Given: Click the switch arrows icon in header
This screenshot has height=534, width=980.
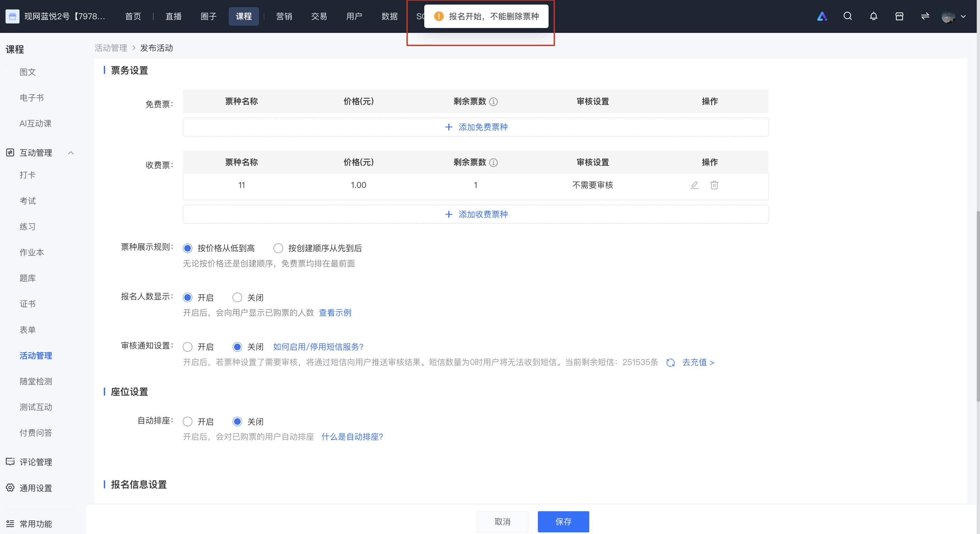Looking at the screenshot, I should [925, 16].
